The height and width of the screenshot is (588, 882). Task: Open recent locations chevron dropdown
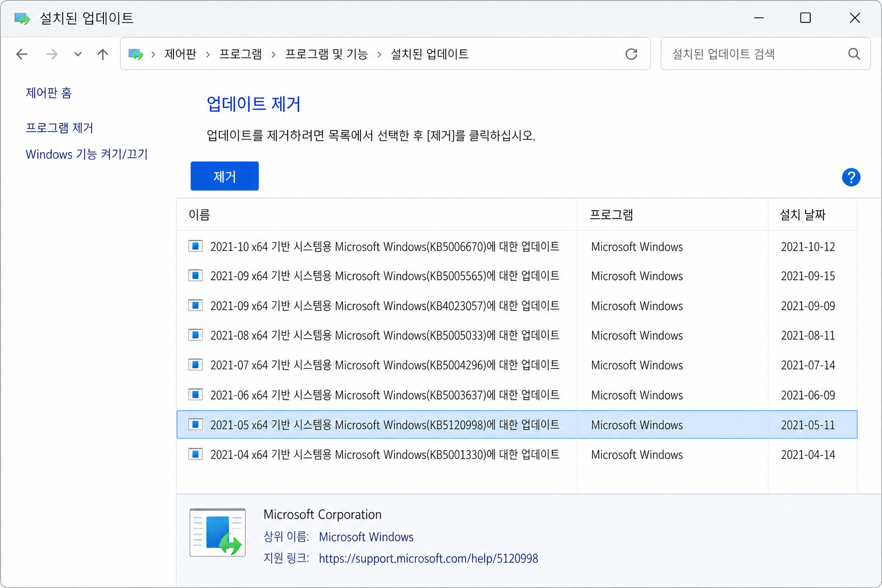pos(78,54)
